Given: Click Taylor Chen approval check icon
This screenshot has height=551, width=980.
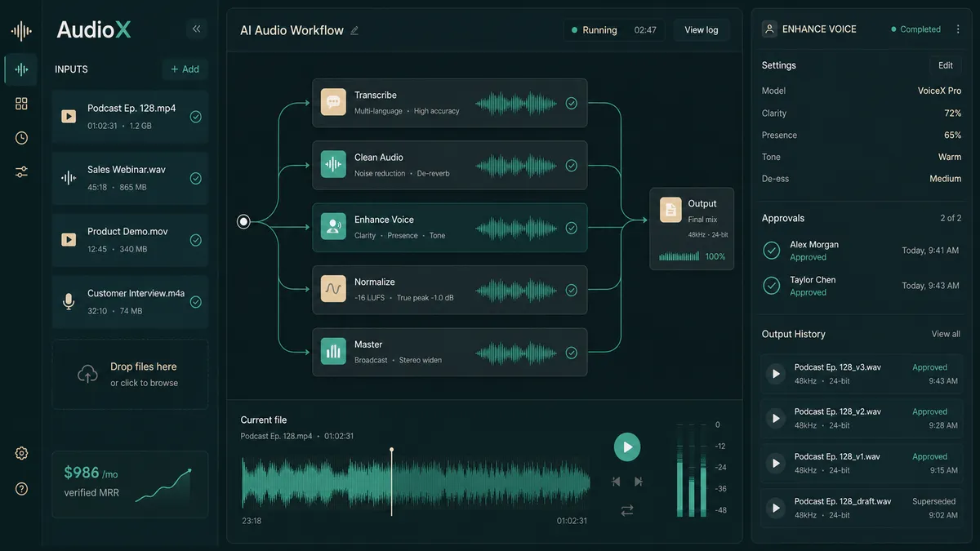Looking at the screenshot, I should click(x=772, y=286).
